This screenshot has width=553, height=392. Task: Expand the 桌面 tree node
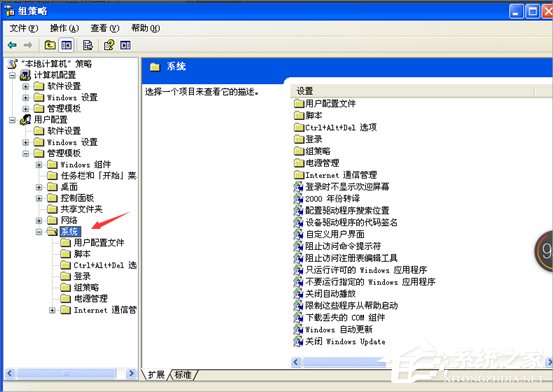pos(39,187)
